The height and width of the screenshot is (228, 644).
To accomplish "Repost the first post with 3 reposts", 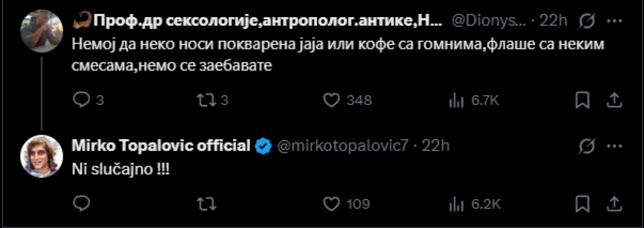I will tap(205, 100).
